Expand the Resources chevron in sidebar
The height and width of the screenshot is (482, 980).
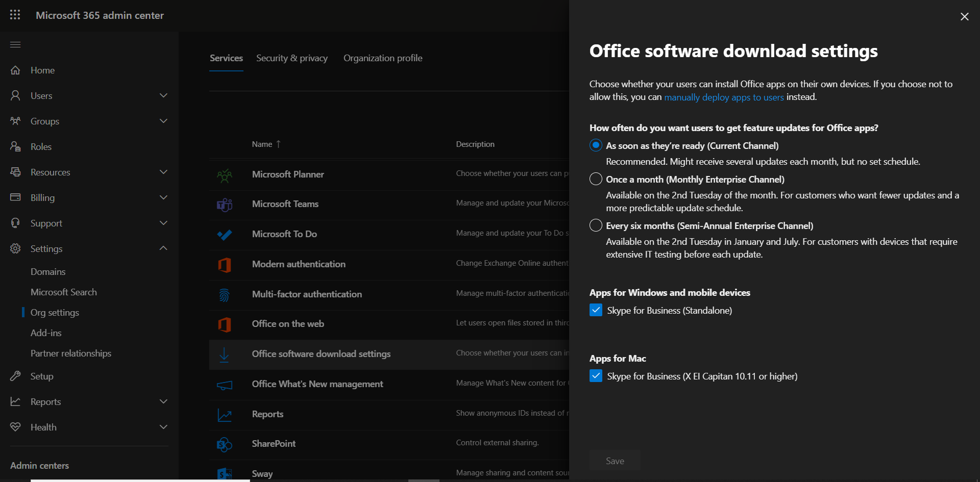163,172
